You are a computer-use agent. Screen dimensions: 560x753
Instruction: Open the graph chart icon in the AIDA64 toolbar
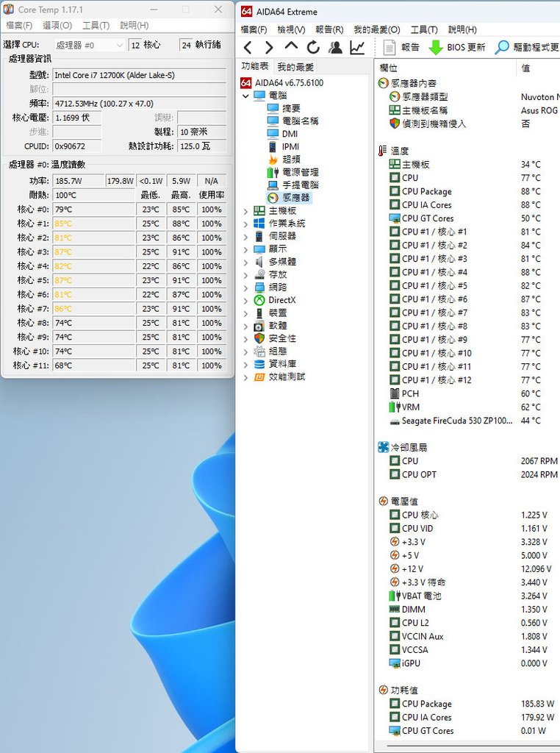point(357,47)
